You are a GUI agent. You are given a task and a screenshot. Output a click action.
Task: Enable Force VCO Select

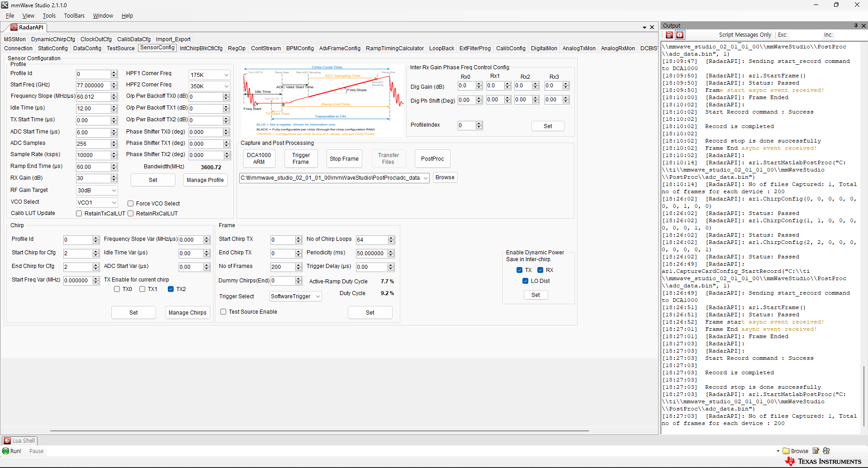tap(130, 204)
